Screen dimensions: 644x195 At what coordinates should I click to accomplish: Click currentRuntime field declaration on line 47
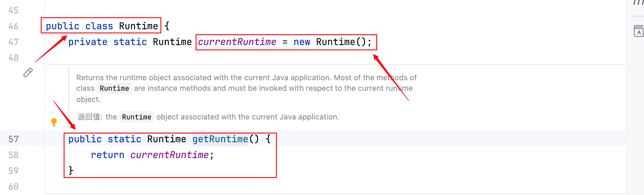point(237,42)
